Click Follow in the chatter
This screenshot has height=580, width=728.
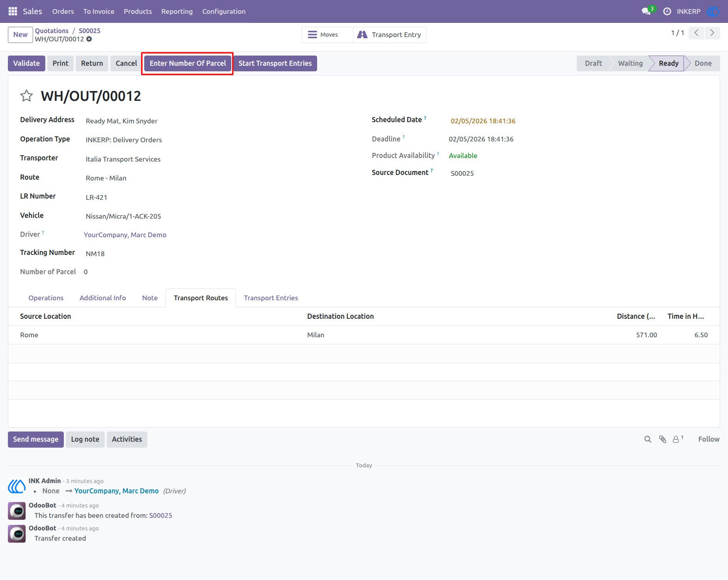click(709, 439)
